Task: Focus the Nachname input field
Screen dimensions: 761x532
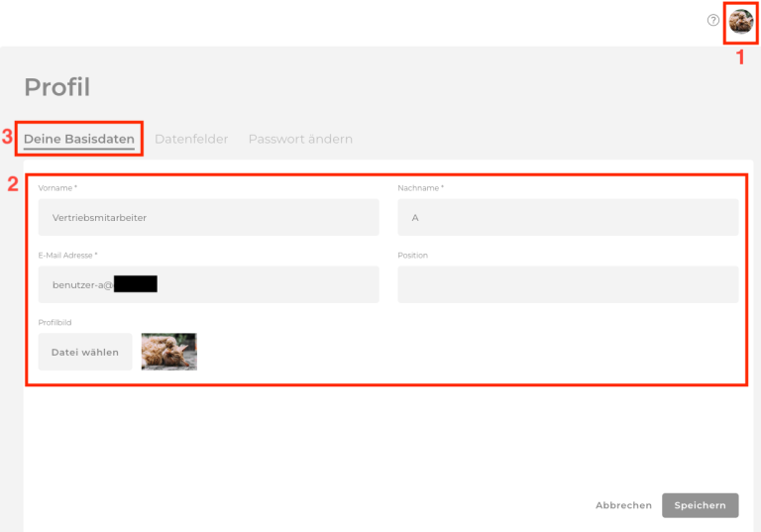Action: point(568,217)
